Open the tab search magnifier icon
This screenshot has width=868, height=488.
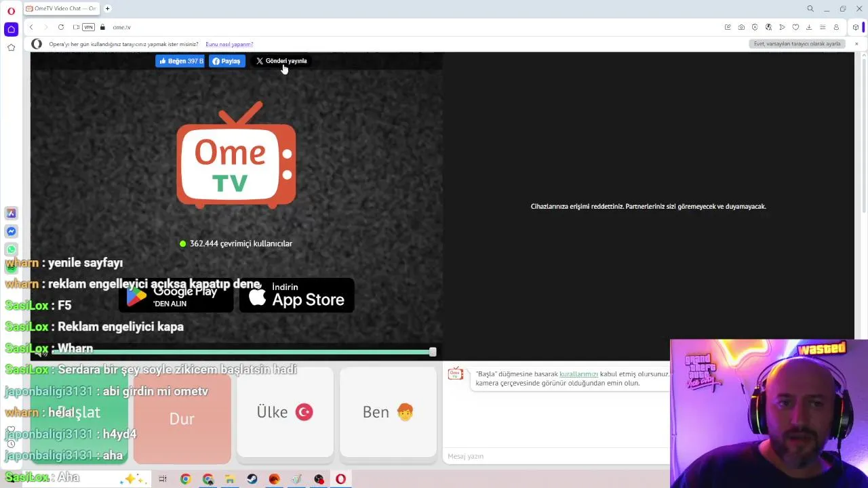pyautogui.click(x=810, y=9)
